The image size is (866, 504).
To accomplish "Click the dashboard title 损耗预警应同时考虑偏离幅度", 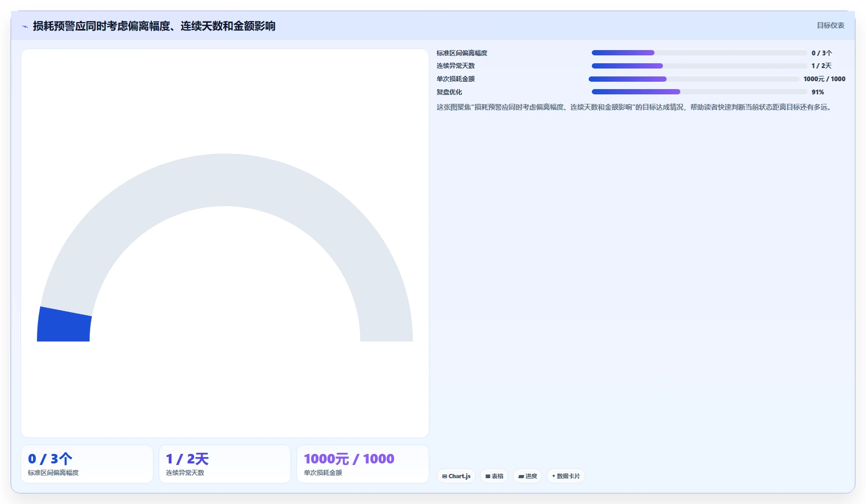I will coord(154,26).
